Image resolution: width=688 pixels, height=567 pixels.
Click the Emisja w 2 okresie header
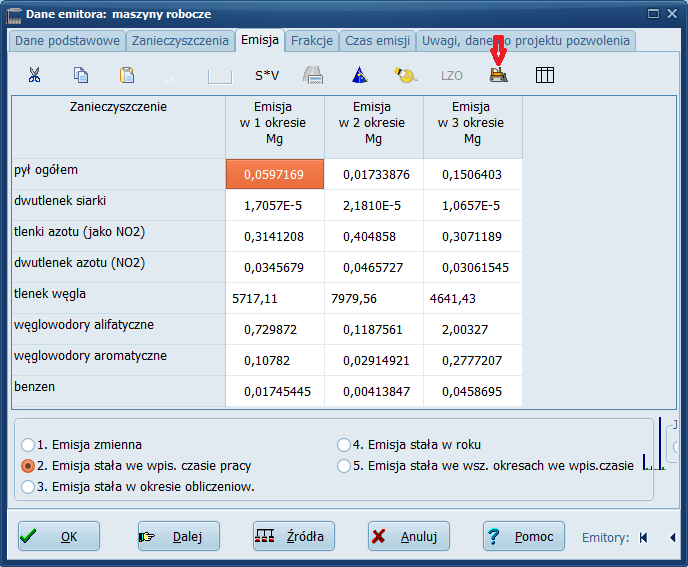pos(374,127)
